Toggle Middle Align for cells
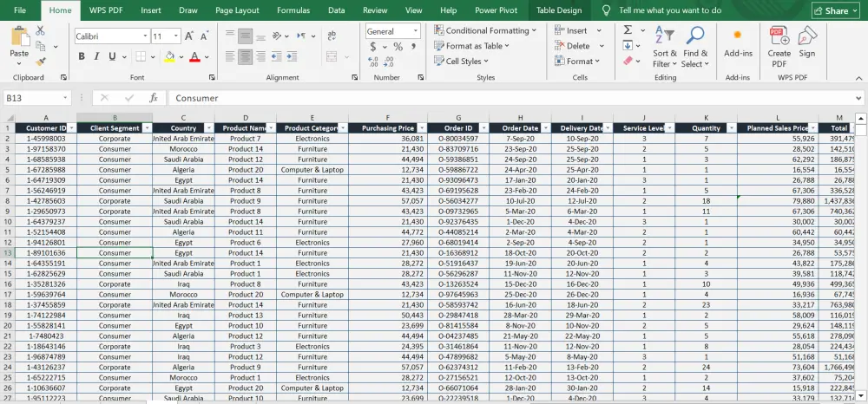This screenshot has width=868, height=404. pos(246,36)
